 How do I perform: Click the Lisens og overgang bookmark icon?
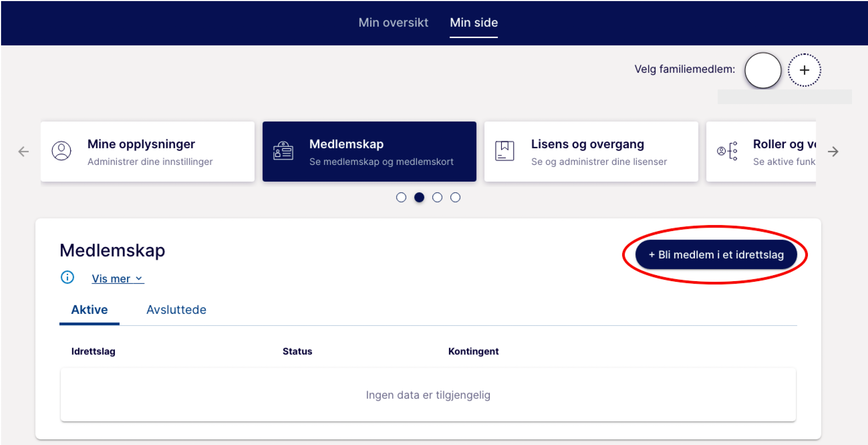504,151
